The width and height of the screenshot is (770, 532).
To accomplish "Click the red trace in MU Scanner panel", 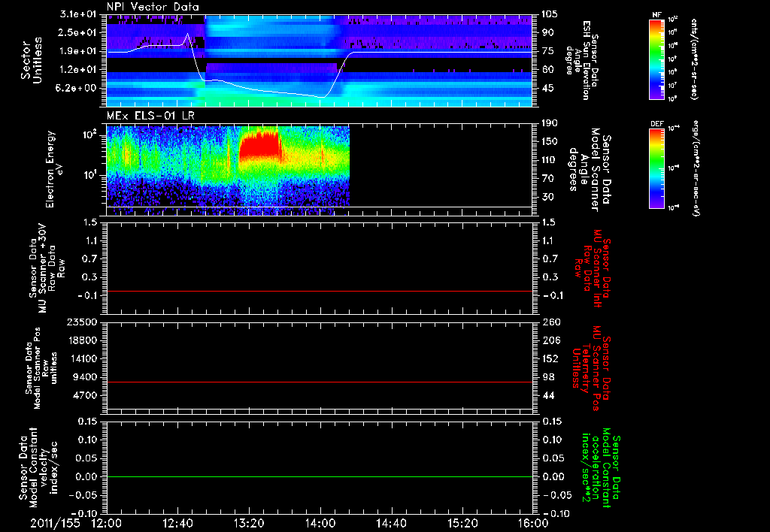I will point(320,291).
